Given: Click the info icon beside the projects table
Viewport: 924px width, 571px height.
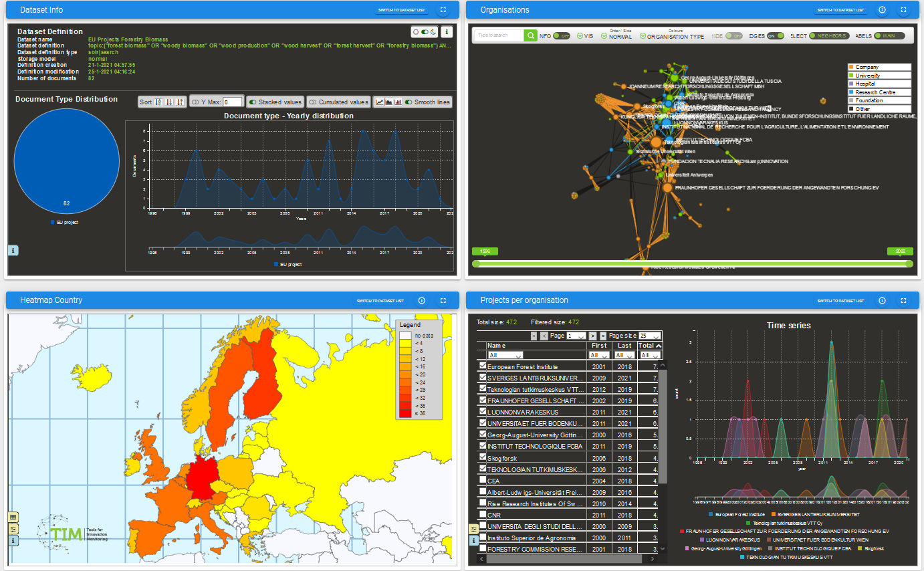Looking at the screenshot, I should point(473,540).
